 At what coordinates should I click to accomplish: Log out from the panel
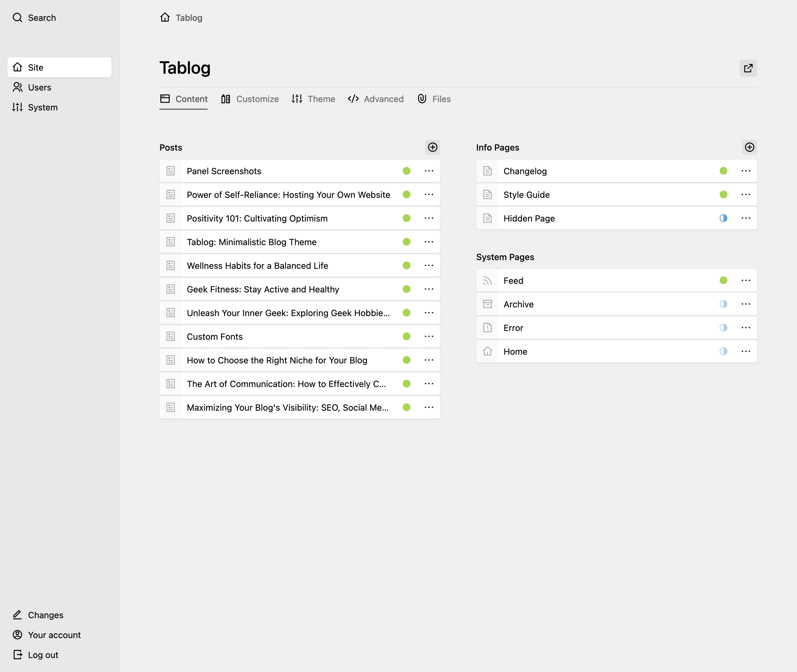pos(35,655)
